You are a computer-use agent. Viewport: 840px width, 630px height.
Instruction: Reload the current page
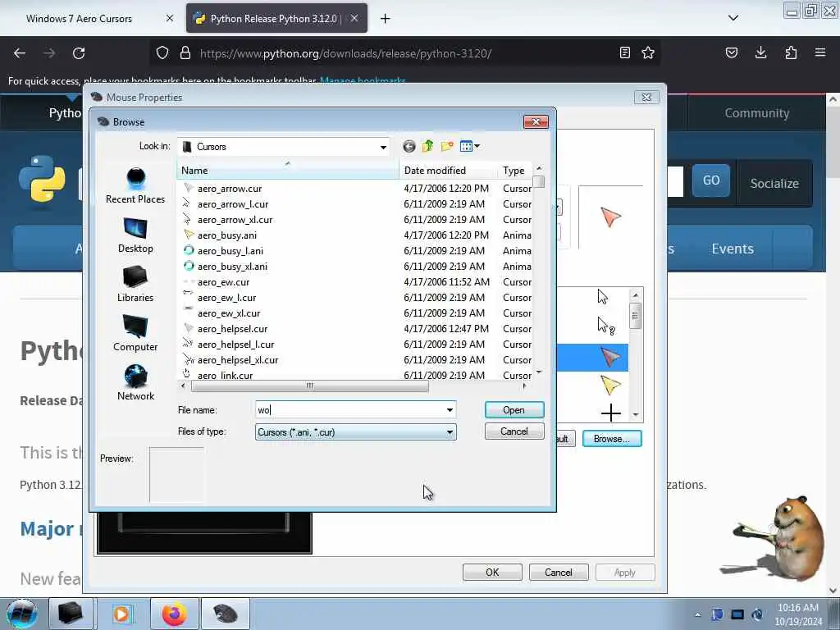(79, 53)
